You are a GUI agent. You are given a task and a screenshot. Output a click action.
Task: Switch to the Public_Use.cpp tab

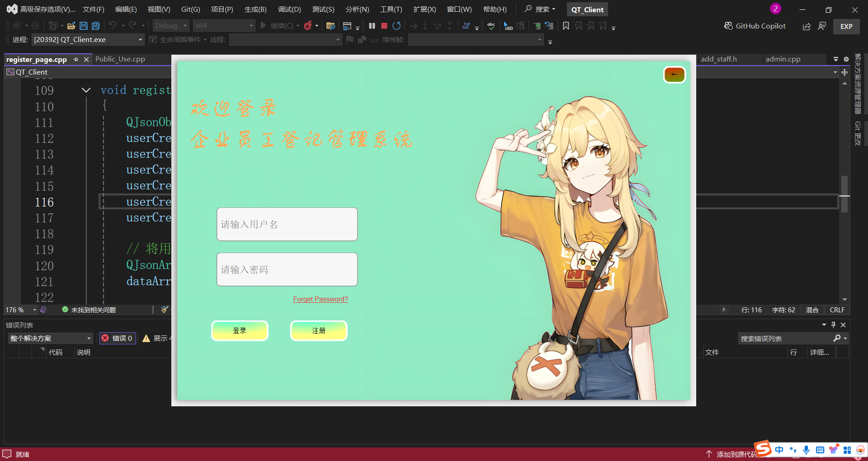point(120,59)
